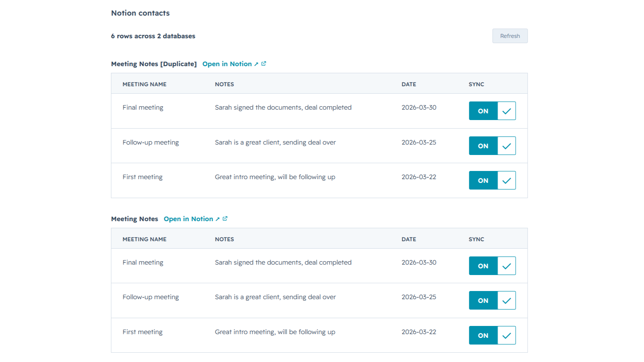Click SYNC column header in Meeting Notes [Duplicate] table
This screenshot has height=362, width=644.
pos(476,84)
